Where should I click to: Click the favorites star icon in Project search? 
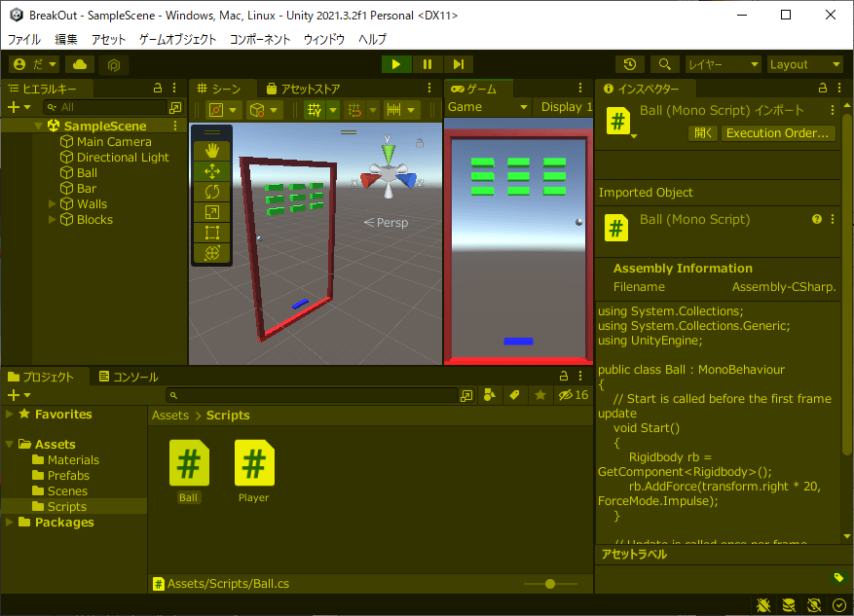540,395
